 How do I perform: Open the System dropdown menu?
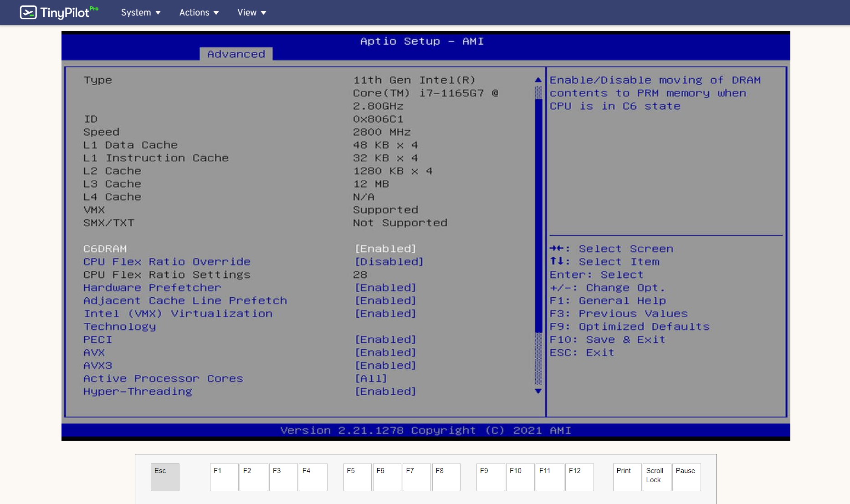(140, 12)
